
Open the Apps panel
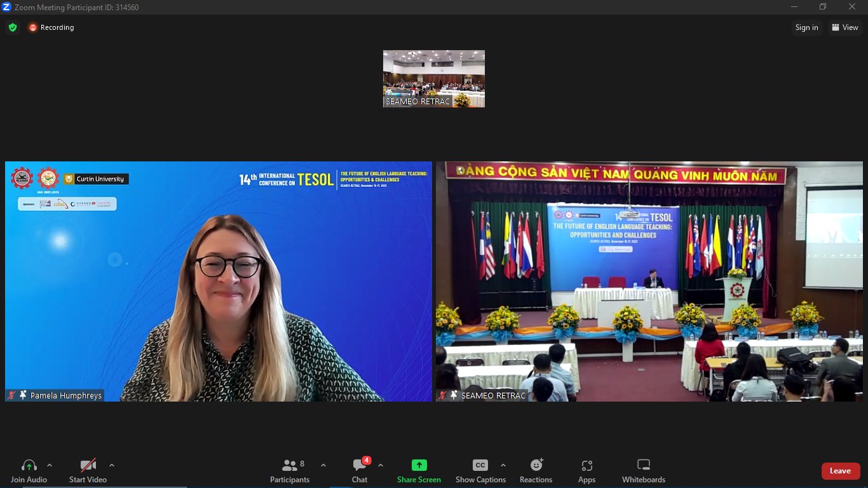tap(587, 471)
